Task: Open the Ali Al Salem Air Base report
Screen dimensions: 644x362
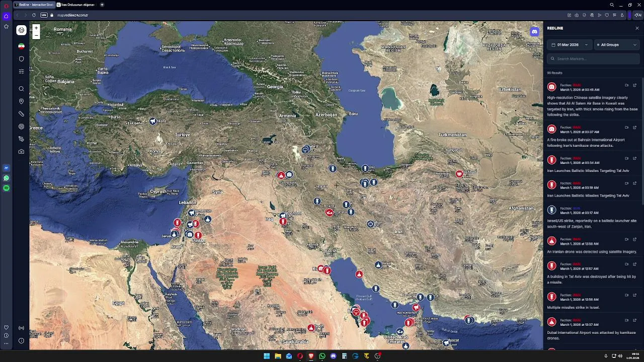Action: point(592,100)
